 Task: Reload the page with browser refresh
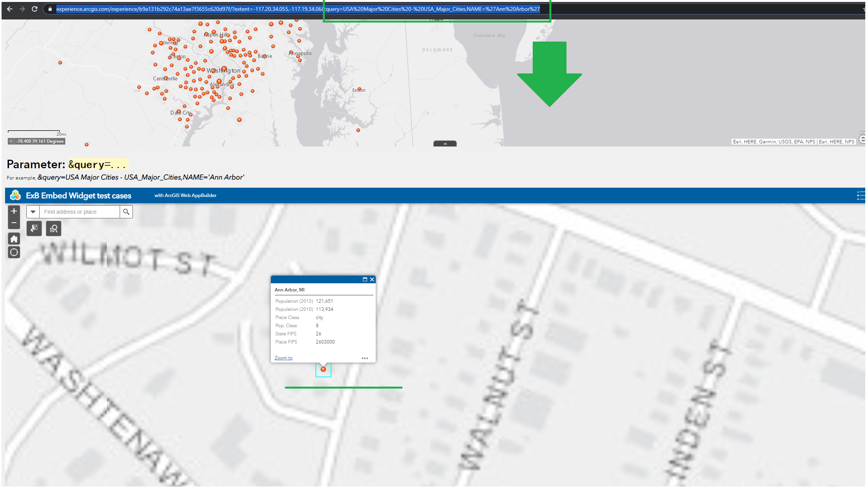pos(35,9)
